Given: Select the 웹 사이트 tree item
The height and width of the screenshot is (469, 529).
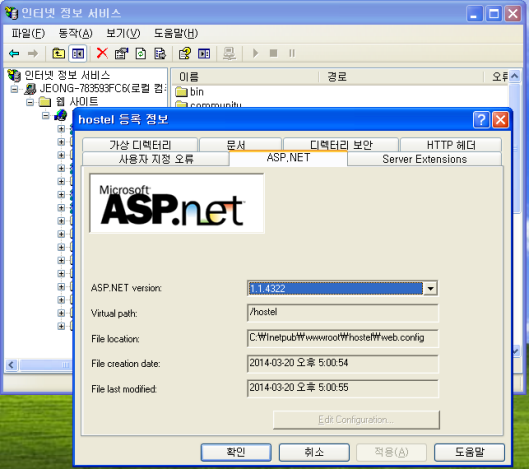Looking at the screenshot, I should pos(77,102).
